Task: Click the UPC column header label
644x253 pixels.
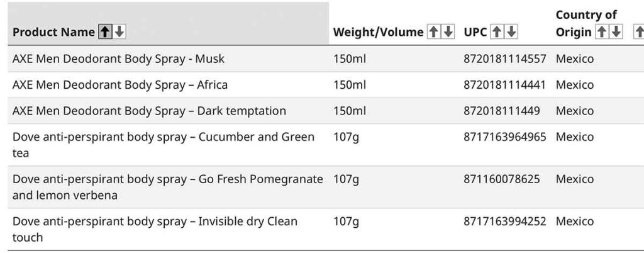Action: click(x=475, y=32)
